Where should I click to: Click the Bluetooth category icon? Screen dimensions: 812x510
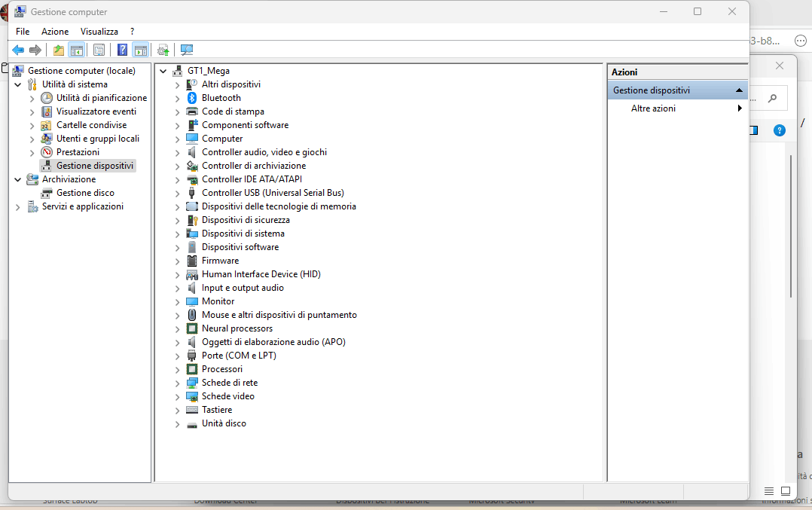[x=192, y=98]
